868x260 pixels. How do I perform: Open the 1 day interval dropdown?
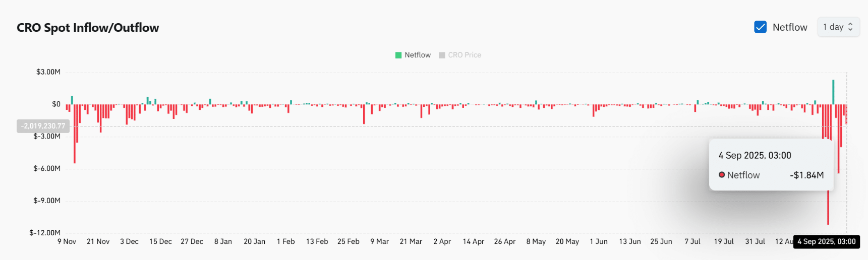[838, 27]
